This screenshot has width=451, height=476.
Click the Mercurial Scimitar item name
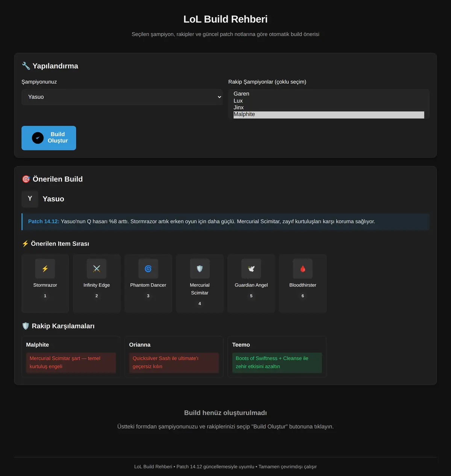200,289
